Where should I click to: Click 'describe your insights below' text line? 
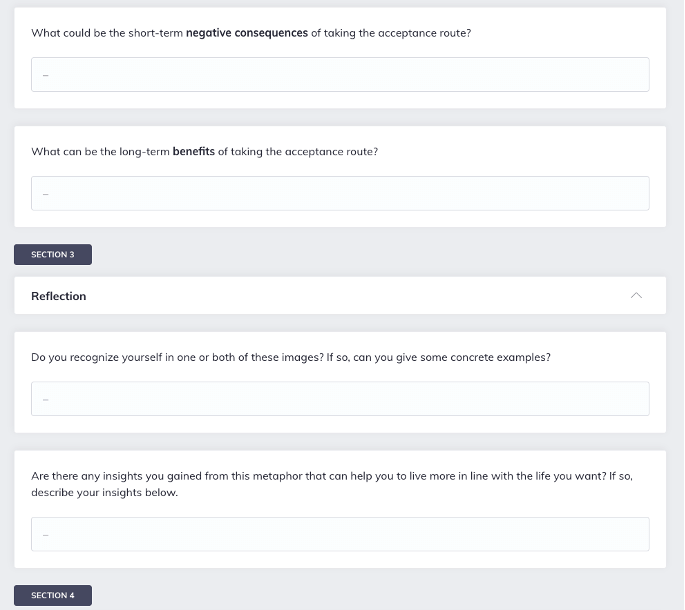pos(104,492)
